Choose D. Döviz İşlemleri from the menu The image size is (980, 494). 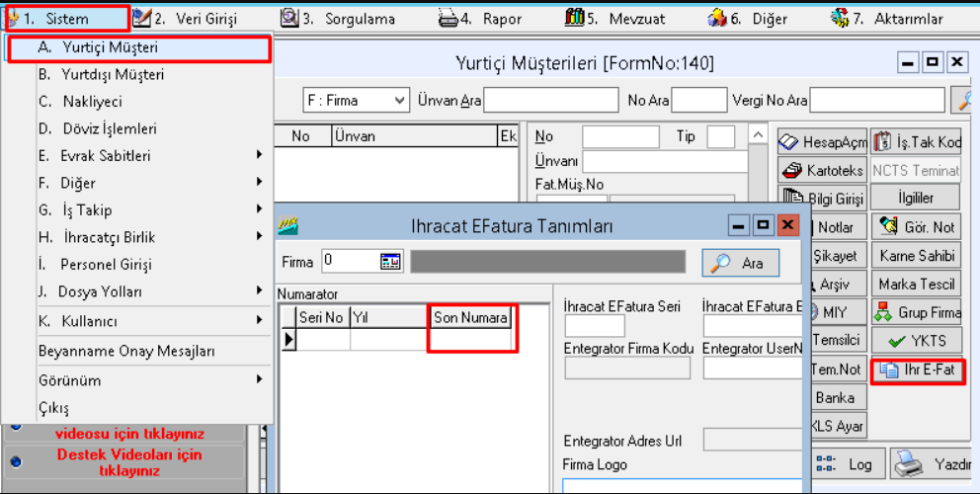(x=137, y=128)
